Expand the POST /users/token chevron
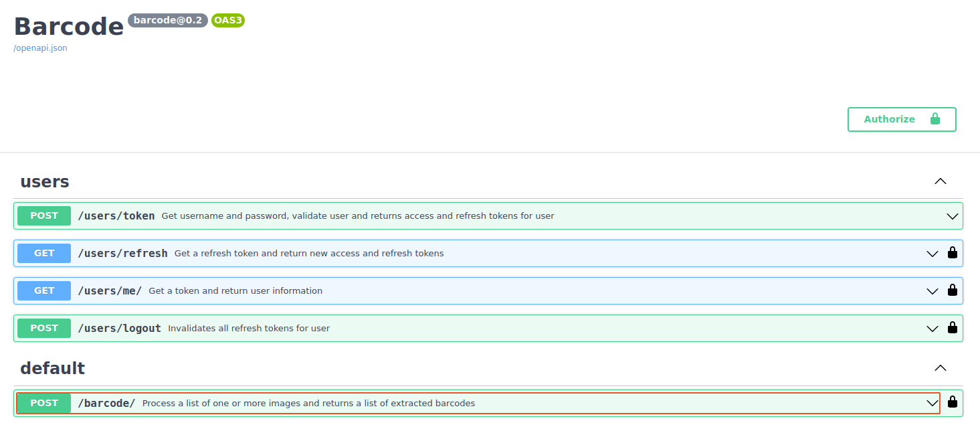The image size is (980, 431). [953, 216]
